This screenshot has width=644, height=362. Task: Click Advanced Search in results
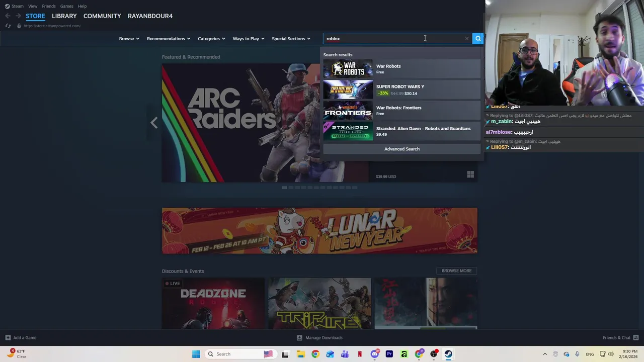402,149
